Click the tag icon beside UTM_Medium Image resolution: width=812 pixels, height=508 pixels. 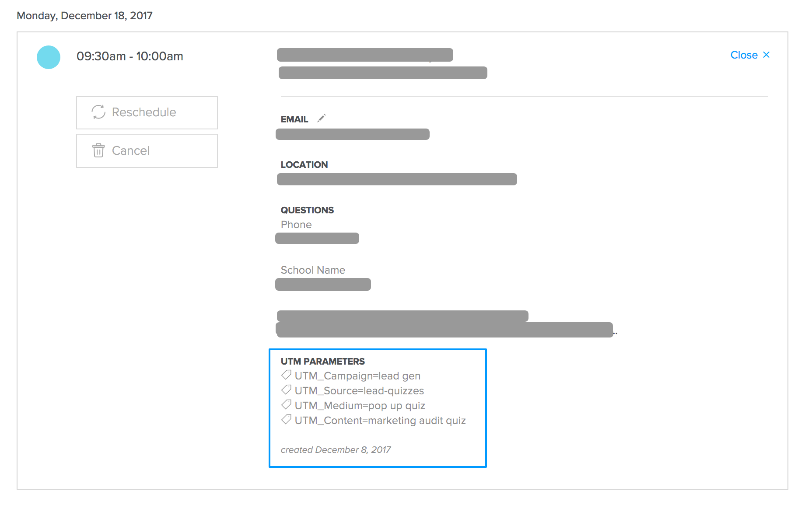point(287,405)
